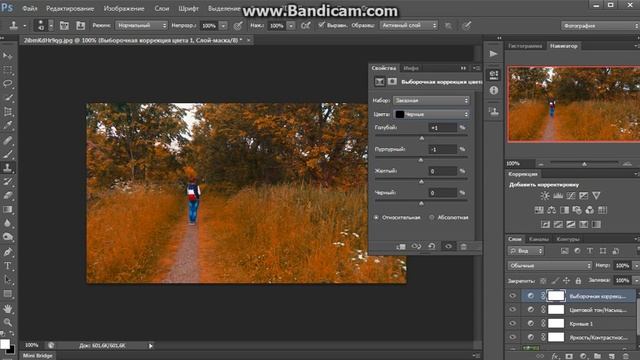Add a Curves adjustment from Correction panel

tap(571, 196)
